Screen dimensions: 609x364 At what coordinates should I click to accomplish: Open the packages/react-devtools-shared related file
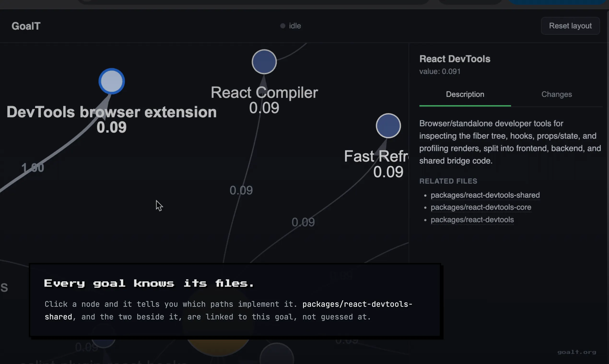coord(485,195)
